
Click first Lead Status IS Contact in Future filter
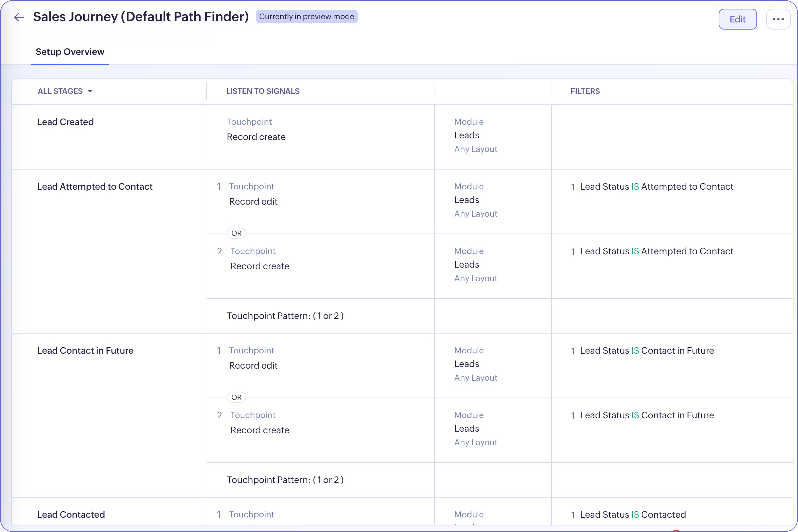(647, 350)
